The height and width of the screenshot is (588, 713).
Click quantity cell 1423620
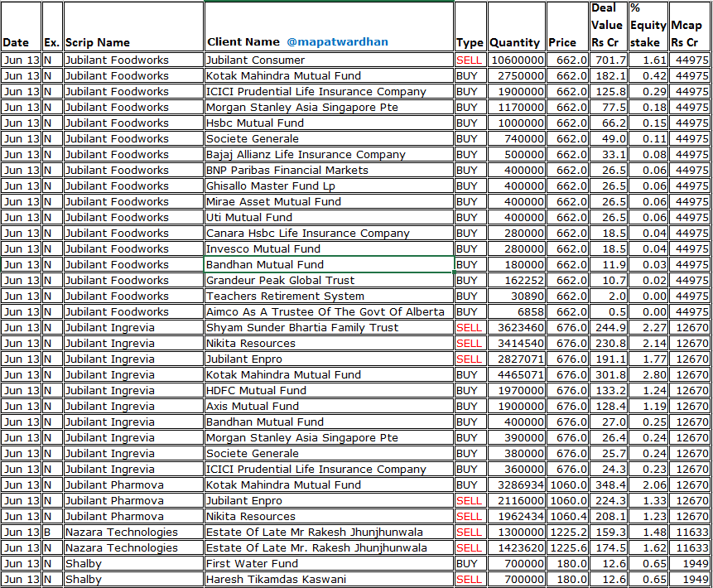(x=517, y=548)
